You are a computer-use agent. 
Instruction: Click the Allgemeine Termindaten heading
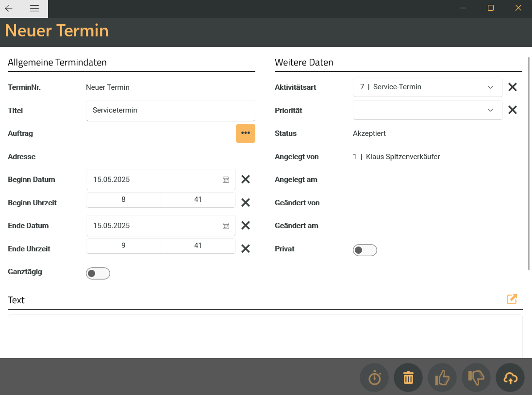57,63
